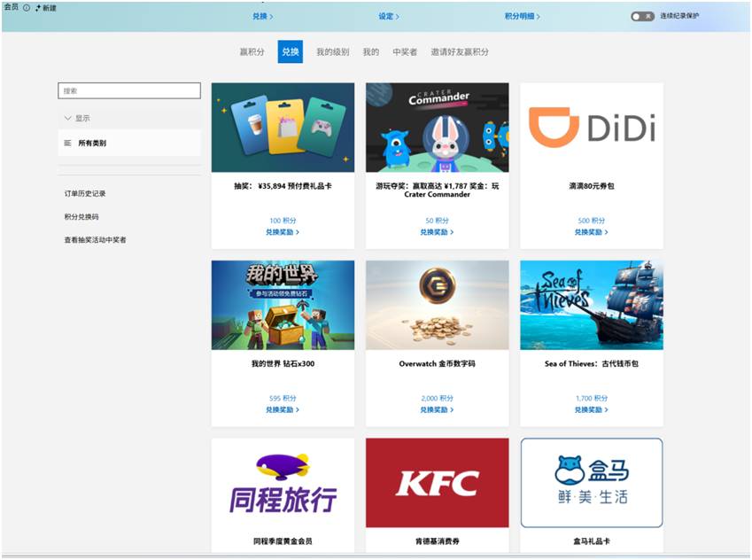752x560 pixels.
Task: Click the 1,700 积分 price label
Action: tap(592, 398)
